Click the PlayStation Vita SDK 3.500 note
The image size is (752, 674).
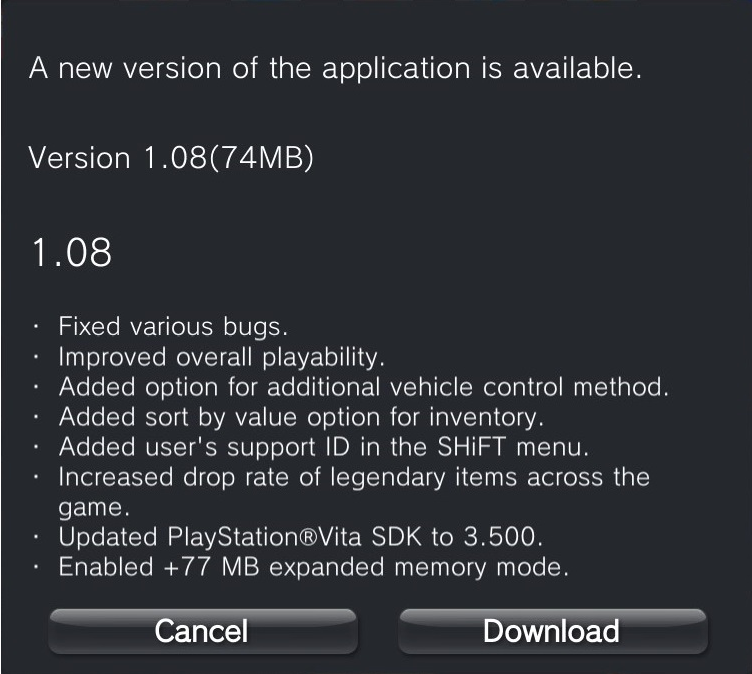click(x=300, y=537)
